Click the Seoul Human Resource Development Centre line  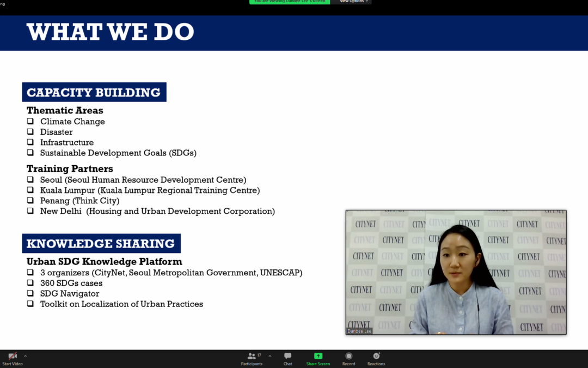tap(143, 180)
